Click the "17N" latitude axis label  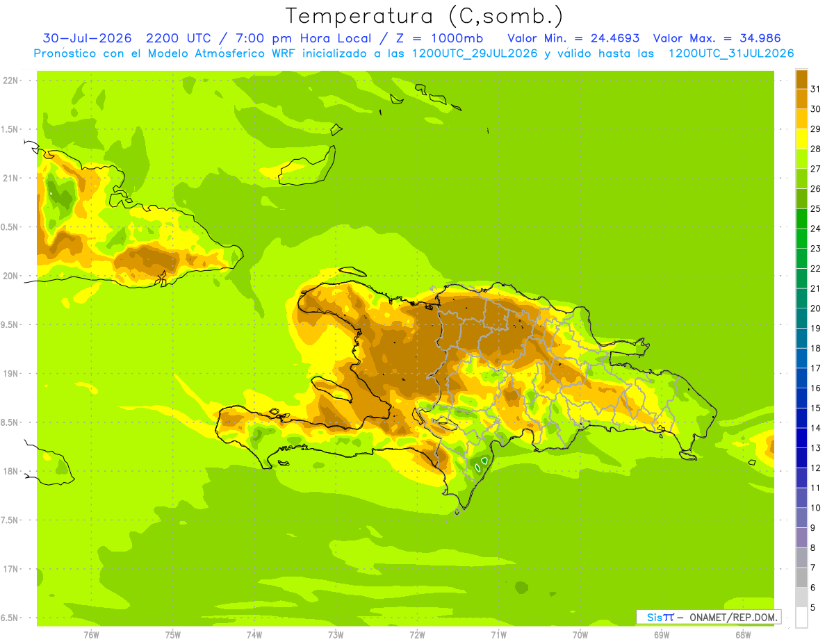coord(10,569)
